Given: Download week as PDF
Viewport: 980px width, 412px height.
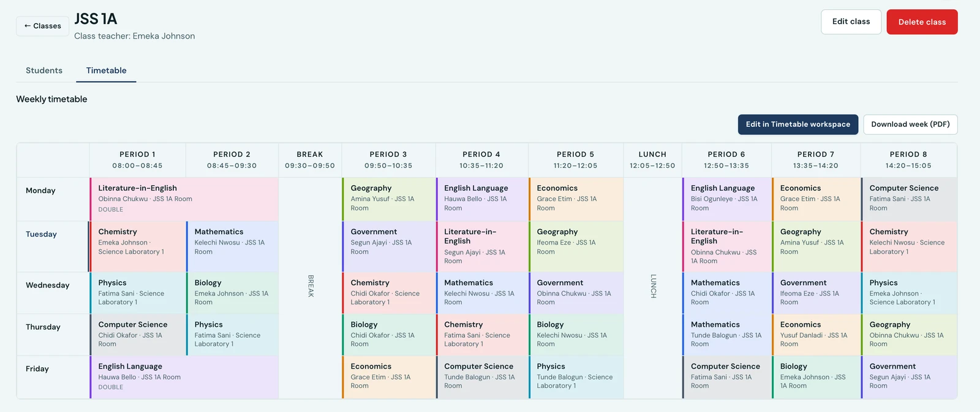Looking at the screenshot, I should (910, 124).
